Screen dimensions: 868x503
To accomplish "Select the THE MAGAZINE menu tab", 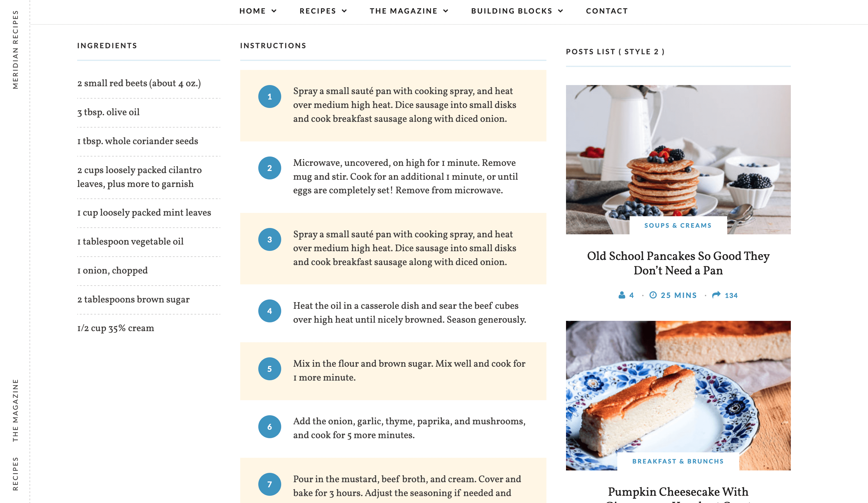I will 409,11.
